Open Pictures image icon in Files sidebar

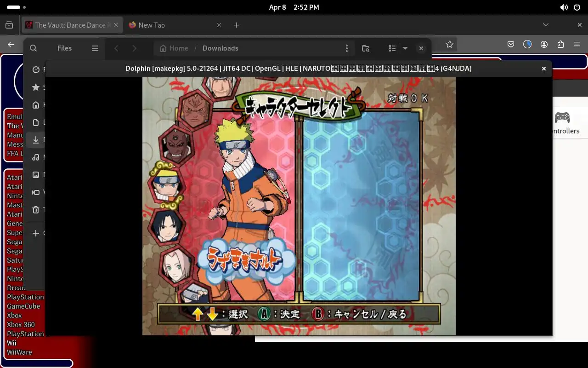pyautogui.click(x=36, y=175)
